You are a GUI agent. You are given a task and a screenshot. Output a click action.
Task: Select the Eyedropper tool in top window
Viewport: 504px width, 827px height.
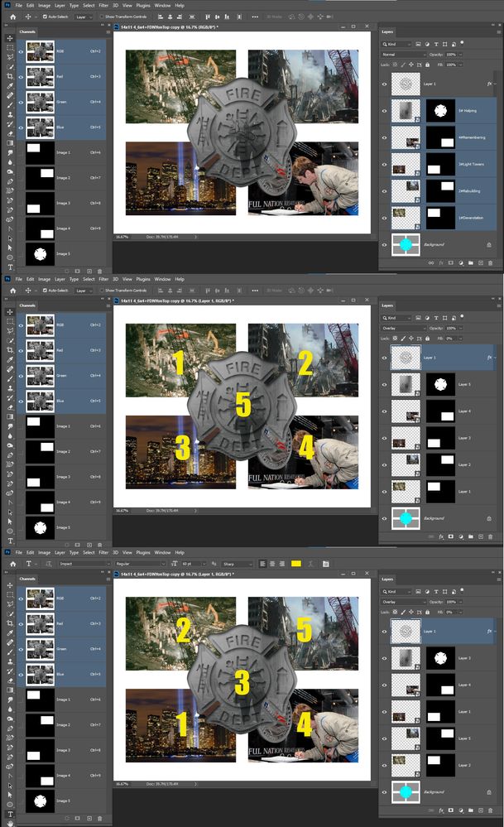click(x=10, y=86)
